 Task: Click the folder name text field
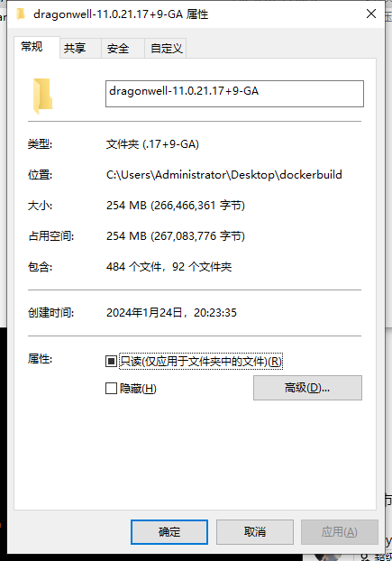tap(234, 94)
